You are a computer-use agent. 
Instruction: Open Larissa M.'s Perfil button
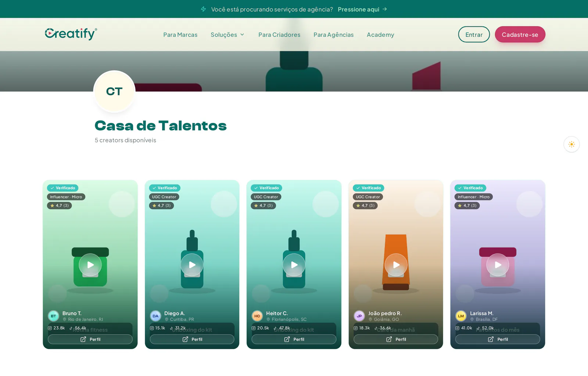click(498, 339)
